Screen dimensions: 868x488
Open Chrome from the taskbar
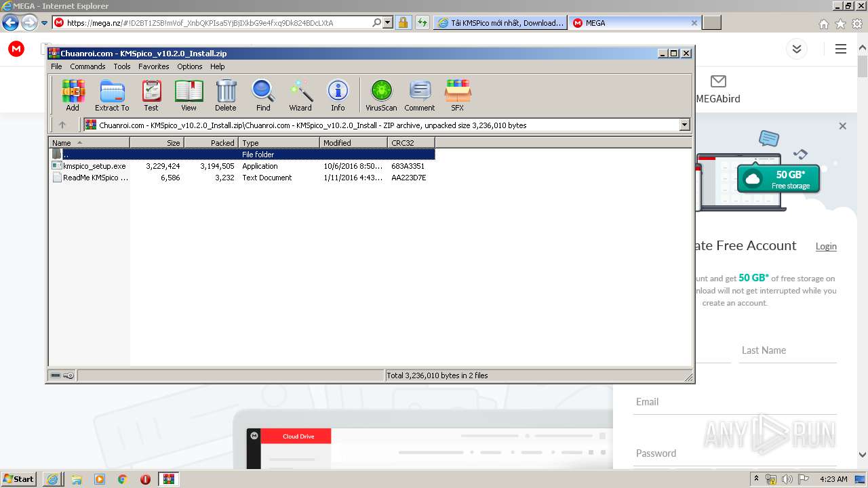(x=122, y=479)
